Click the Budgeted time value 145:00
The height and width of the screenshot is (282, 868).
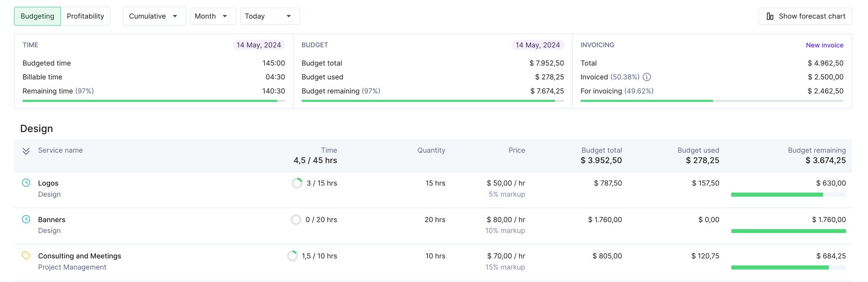point(274,63)
